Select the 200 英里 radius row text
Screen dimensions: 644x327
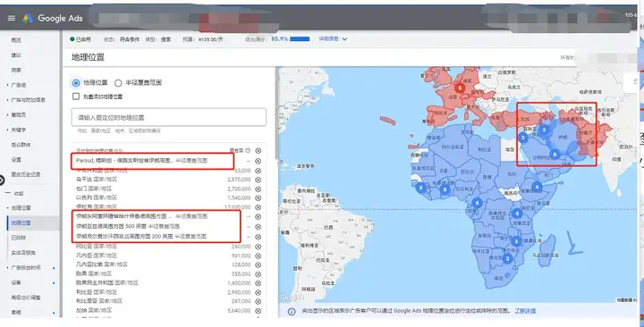coord(141,237)
